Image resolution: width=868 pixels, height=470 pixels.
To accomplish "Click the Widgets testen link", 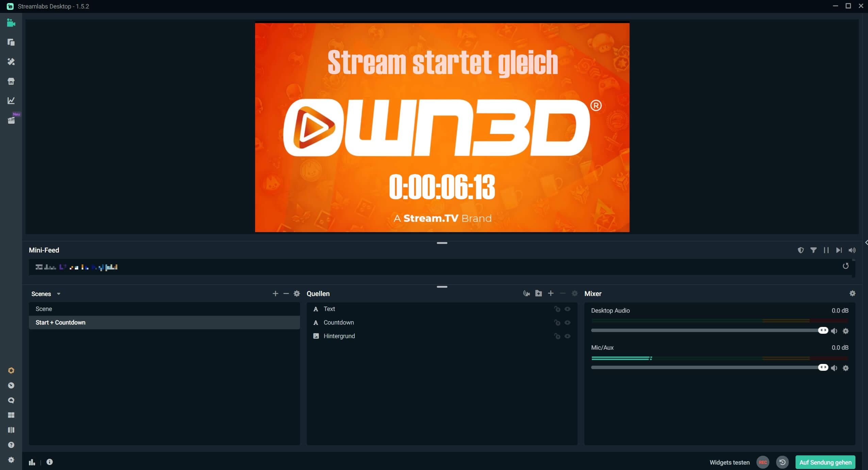I will tap(729, 462).
